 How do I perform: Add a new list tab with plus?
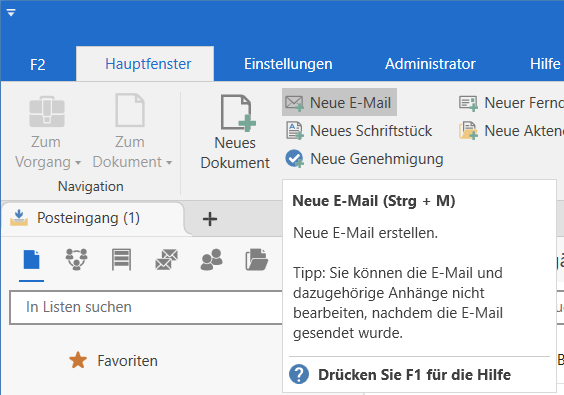pyautogui.click(x=210, y=219)
